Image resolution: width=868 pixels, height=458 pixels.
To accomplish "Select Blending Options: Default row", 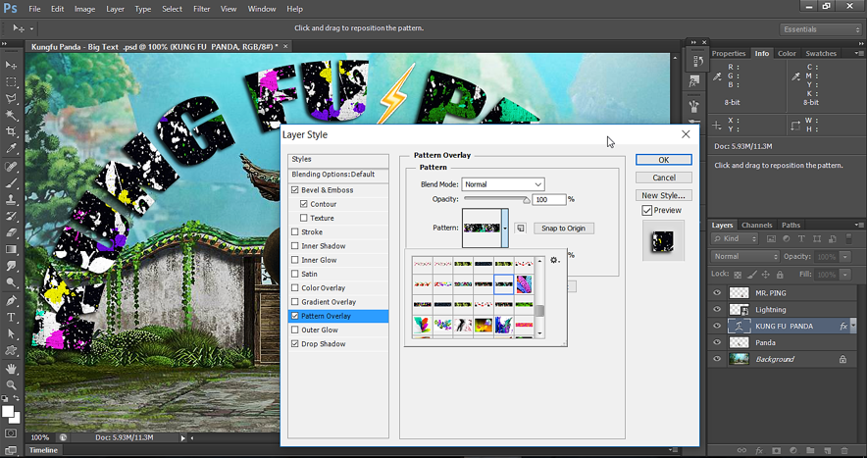I will tap(338, 175).
